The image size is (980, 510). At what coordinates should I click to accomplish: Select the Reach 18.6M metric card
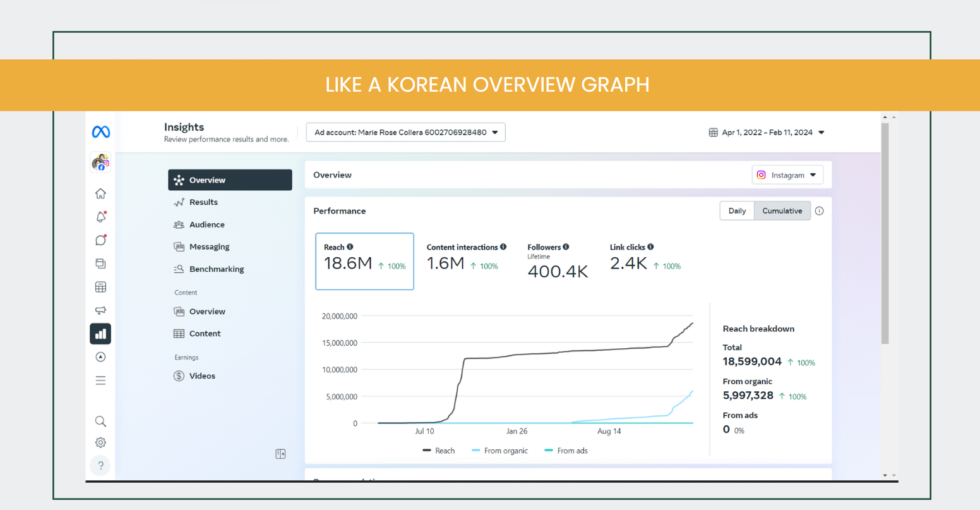tap(365, 262)
